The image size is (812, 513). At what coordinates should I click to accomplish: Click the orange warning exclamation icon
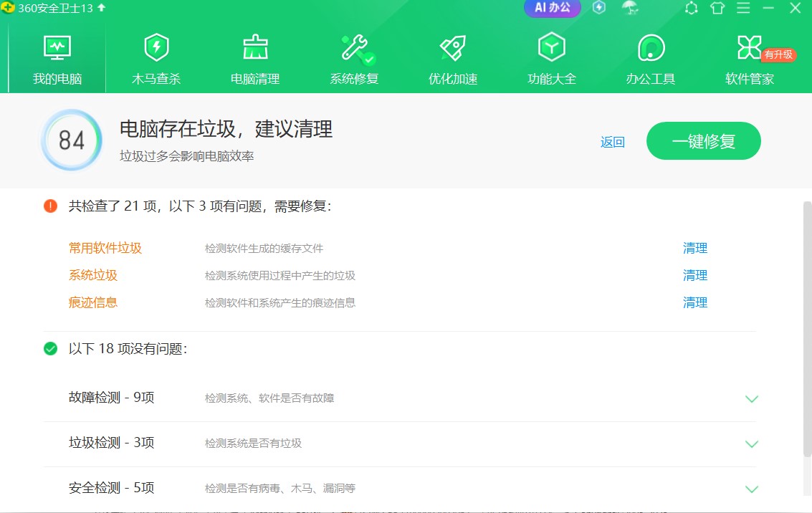(50, 206)
